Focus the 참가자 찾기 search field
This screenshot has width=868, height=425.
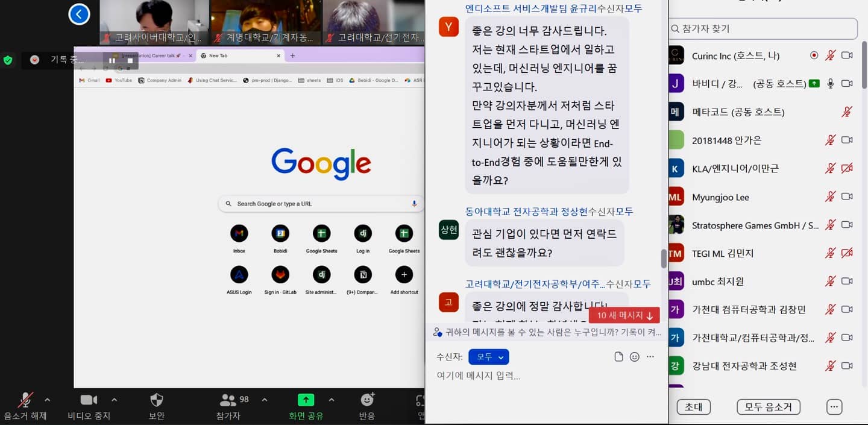763,28
